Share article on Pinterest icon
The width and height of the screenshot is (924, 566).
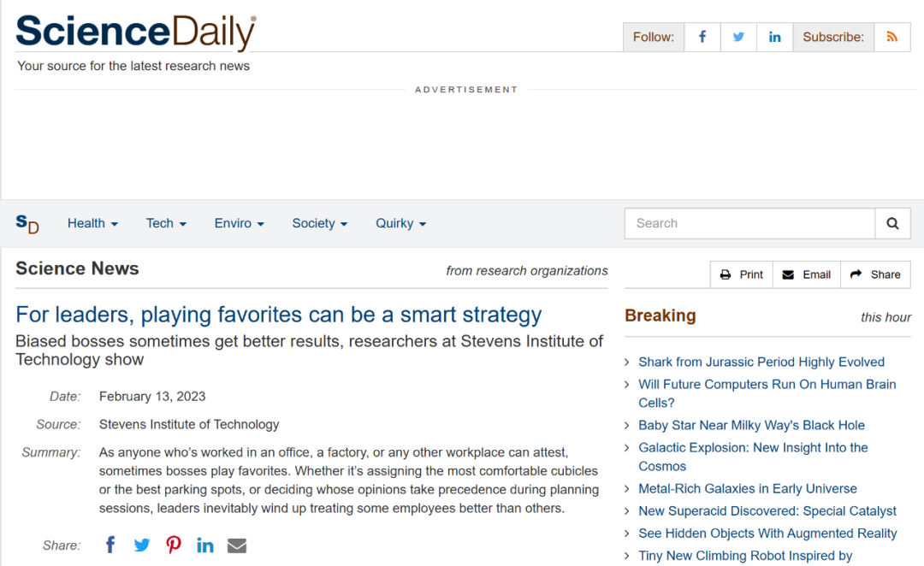pos(174,545)
